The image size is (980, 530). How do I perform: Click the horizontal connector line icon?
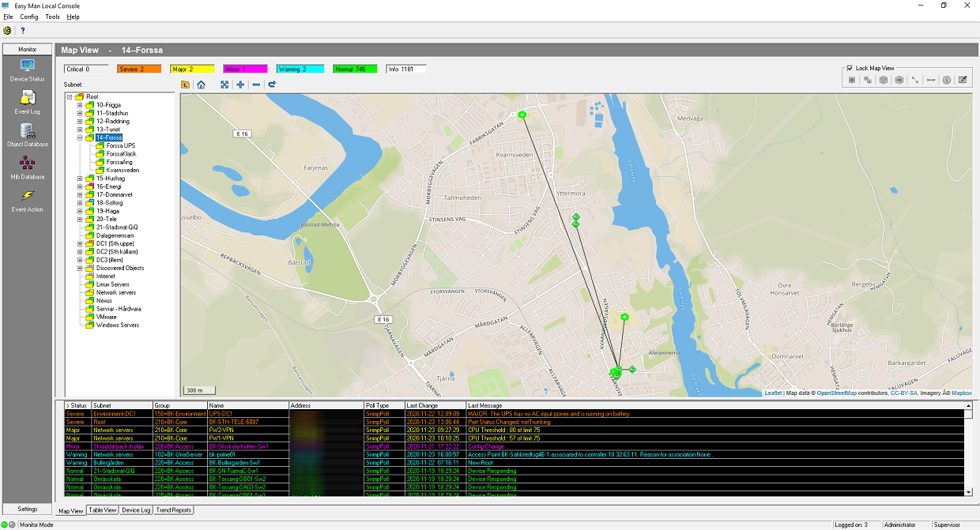(931, 80)
